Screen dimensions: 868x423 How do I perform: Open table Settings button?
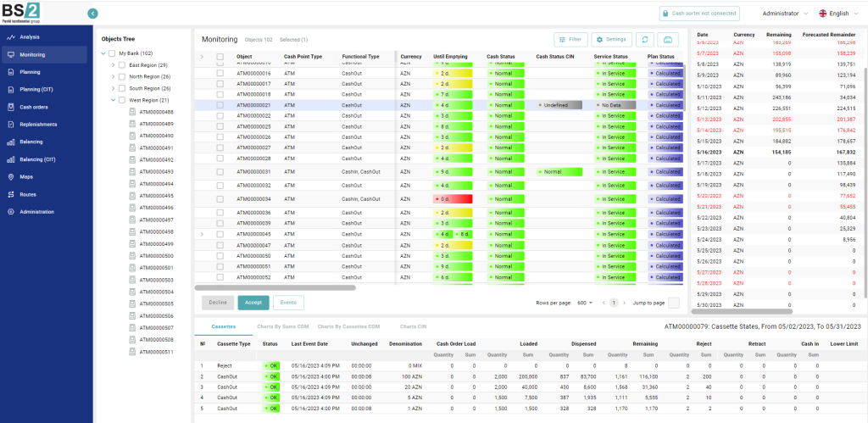(x=611, y=40)
